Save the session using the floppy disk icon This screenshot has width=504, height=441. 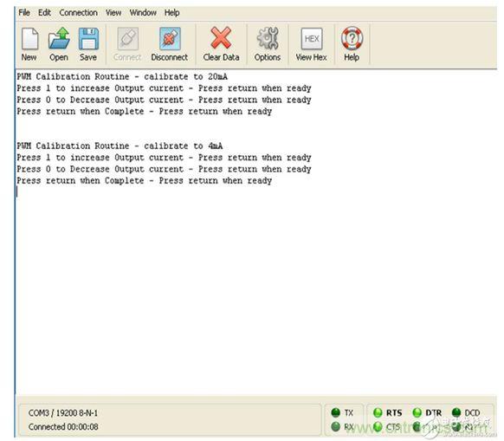[x=88, y=39]
